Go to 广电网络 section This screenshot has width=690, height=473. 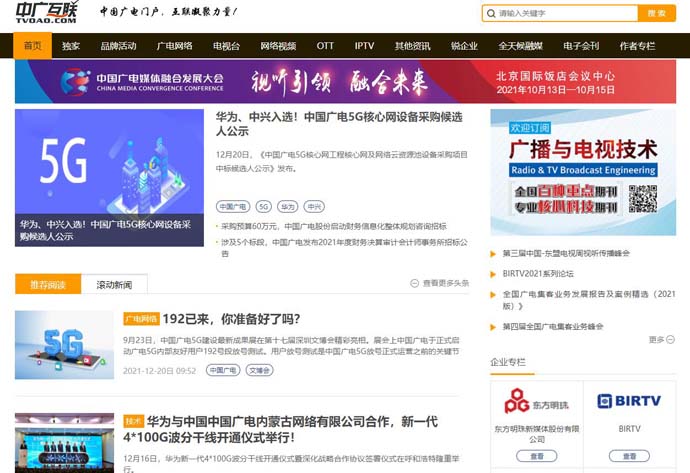coord(175,46)
